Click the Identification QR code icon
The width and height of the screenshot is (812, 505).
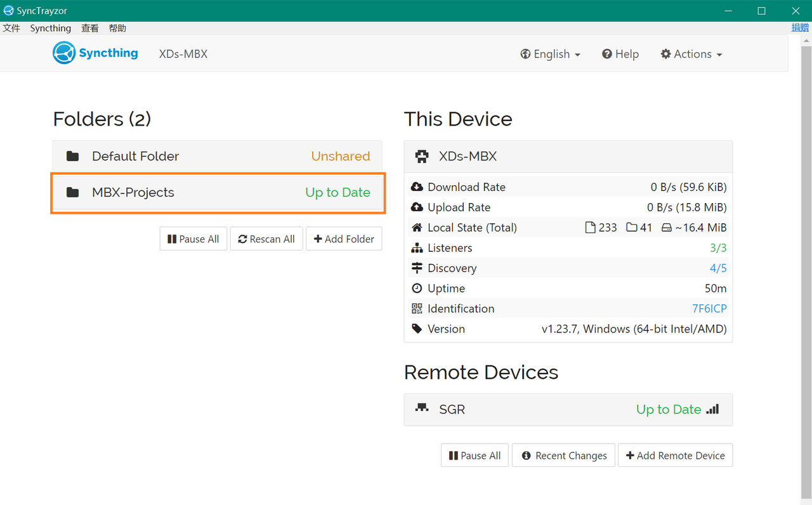tap(417, 308)
